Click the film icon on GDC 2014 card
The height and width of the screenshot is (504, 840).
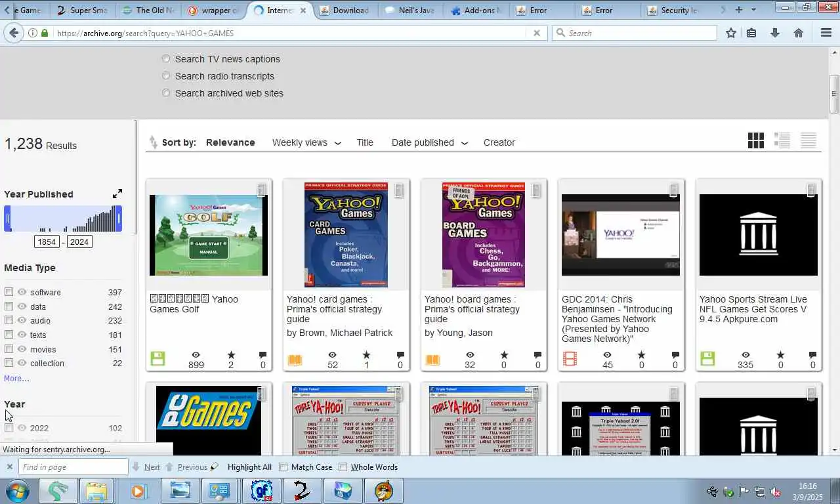coord(570,359)
